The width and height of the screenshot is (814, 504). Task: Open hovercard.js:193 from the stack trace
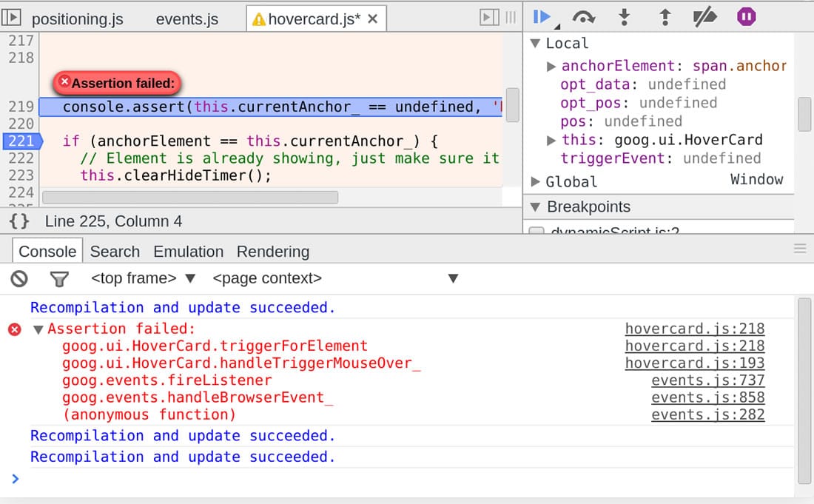click(694, 363)
